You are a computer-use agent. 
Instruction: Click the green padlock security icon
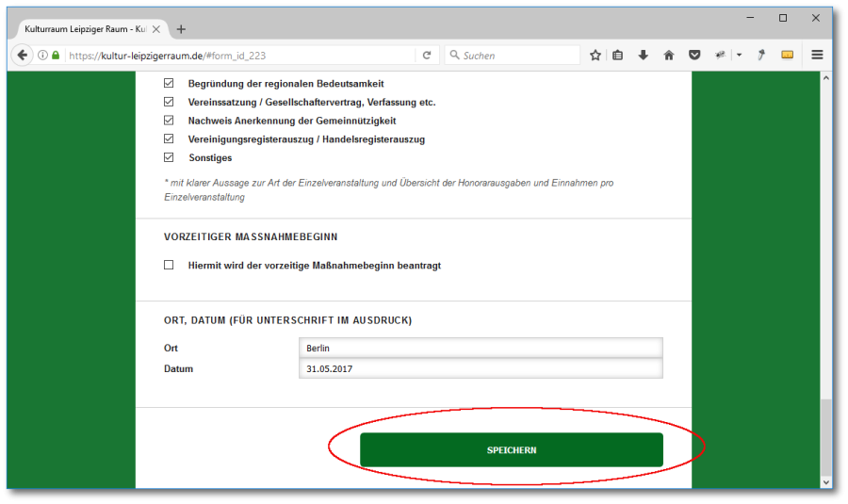point(56,56)
